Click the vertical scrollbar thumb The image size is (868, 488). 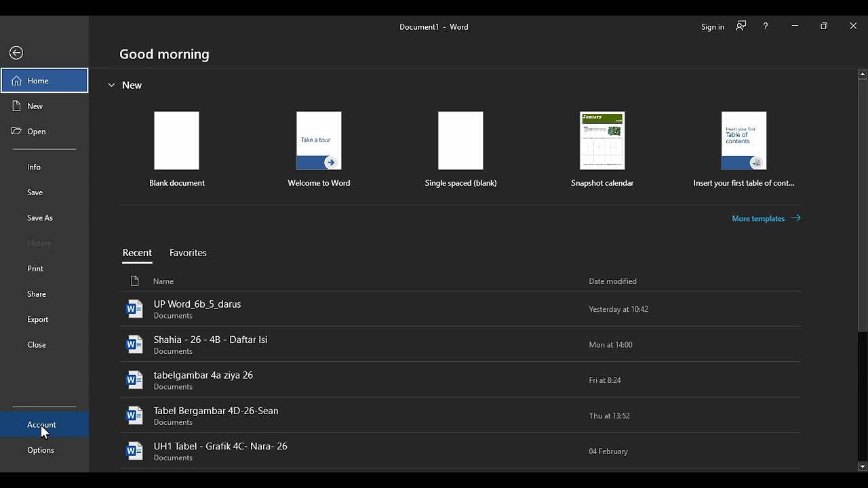point(863,205)
